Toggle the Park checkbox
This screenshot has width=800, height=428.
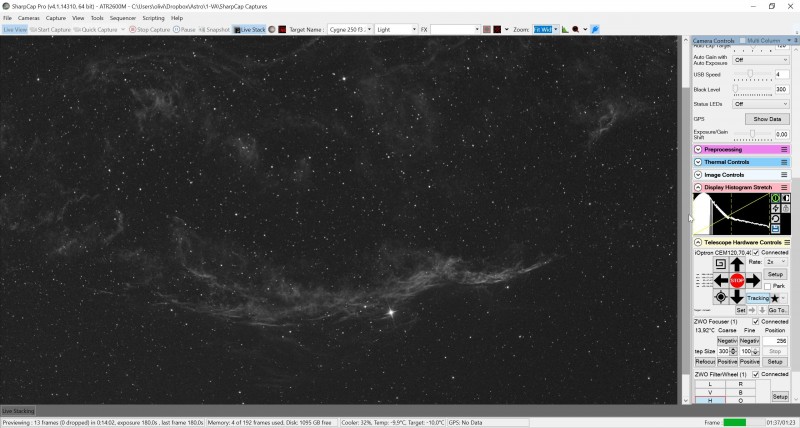[x=767, y=287]
